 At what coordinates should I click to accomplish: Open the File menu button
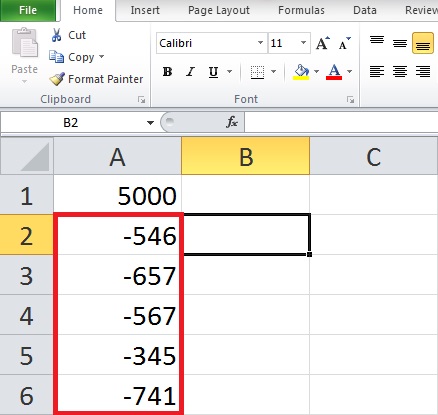(x=28, y=10)
